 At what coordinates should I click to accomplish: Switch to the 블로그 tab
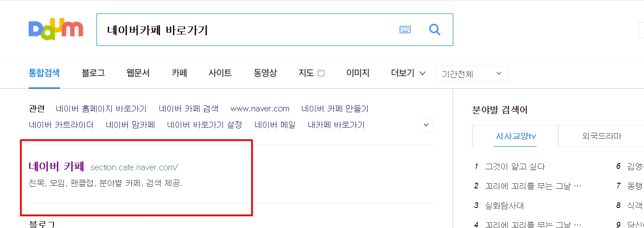tap(93, 73)
